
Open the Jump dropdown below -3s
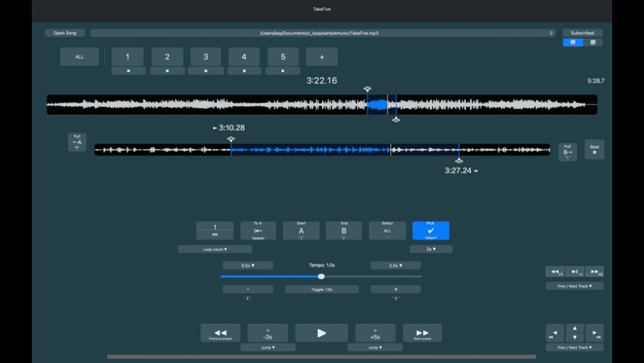click(x=268, y=347)
